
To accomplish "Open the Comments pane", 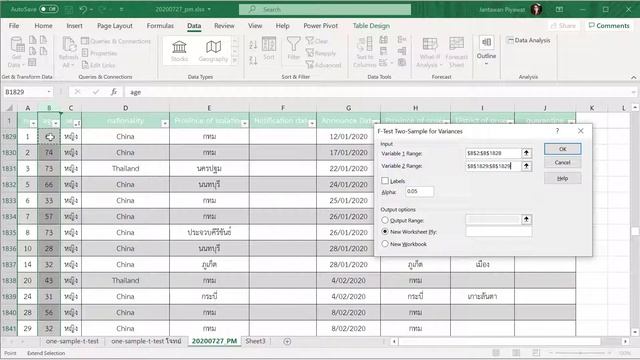I will pyautogui.click(x=609, y=25).
